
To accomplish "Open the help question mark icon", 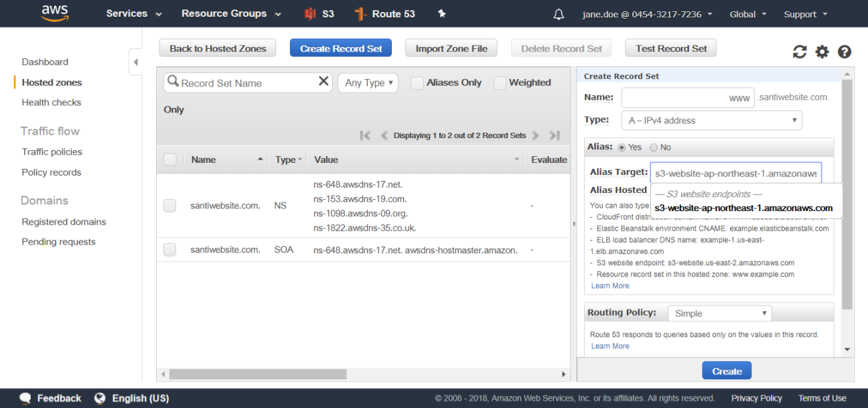I will coord(845,52).
